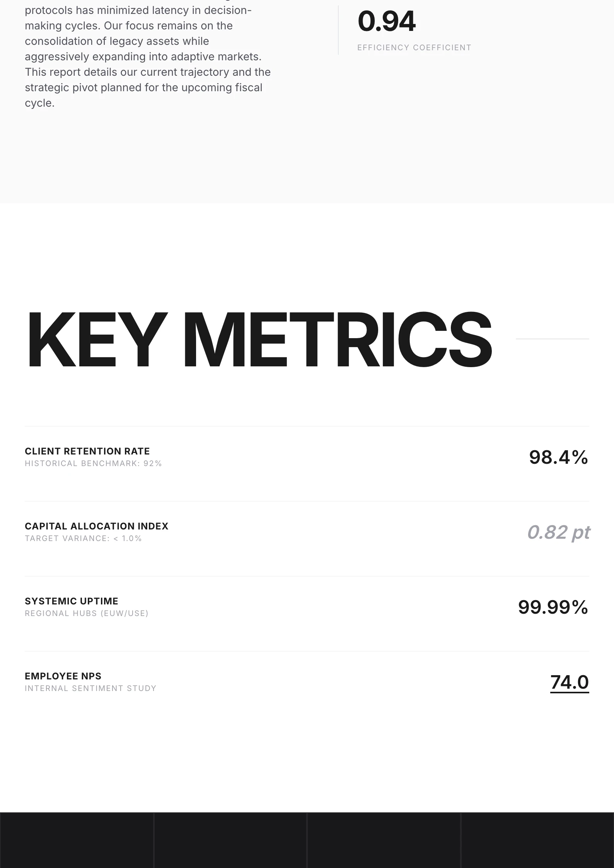Click the INTERNAL SENTIMENT STUDY subtitle
Viewport: 614px width, 868px height.
[x=90, y=688]
